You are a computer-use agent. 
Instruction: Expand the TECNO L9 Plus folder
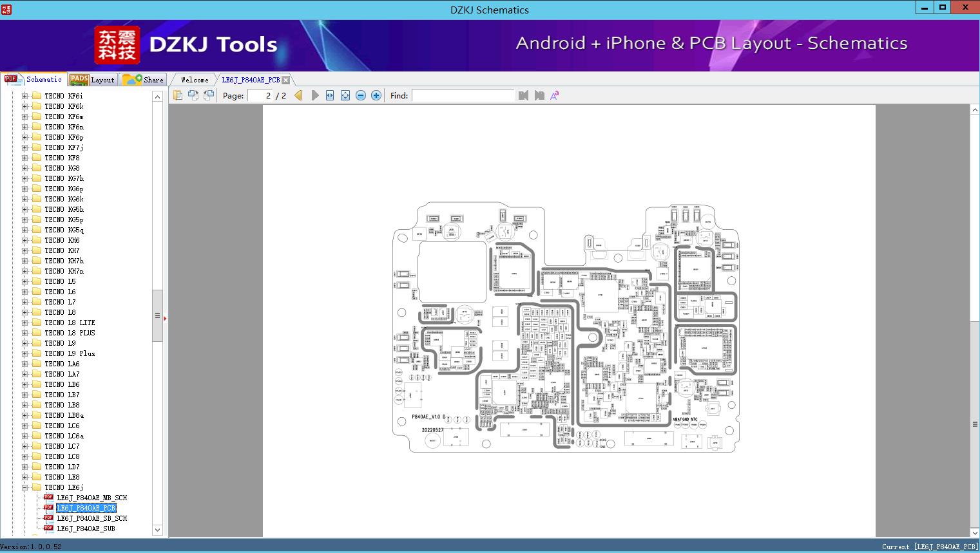click(24, 353)
